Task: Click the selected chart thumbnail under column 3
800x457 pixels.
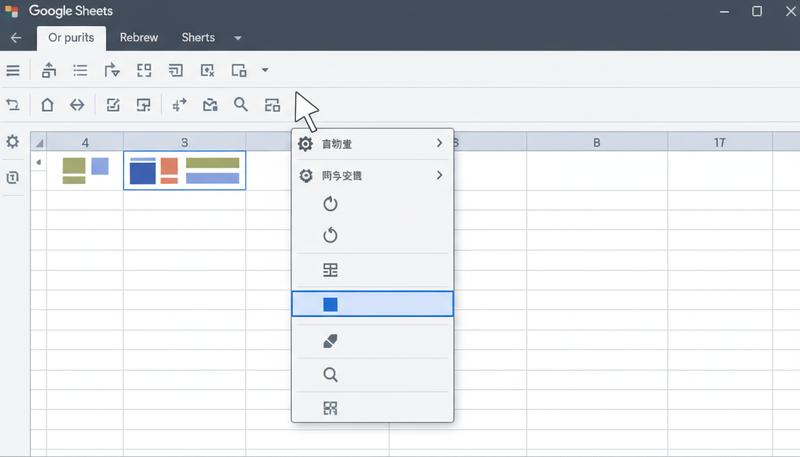Action: (x=184, y=170)
